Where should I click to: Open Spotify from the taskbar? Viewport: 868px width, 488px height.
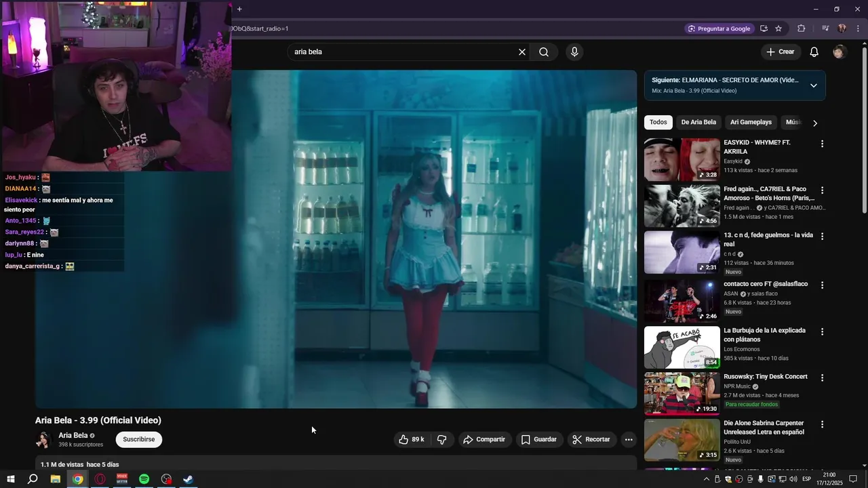[144, 479]
